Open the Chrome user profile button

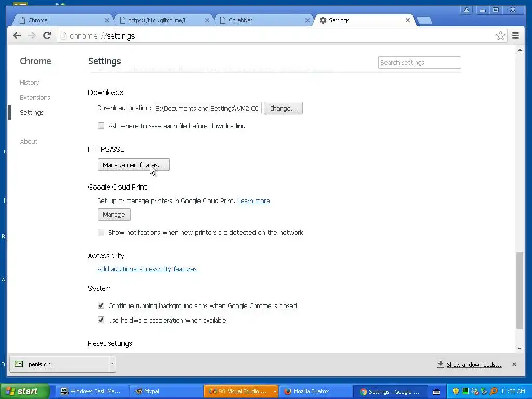coord(467,10)
